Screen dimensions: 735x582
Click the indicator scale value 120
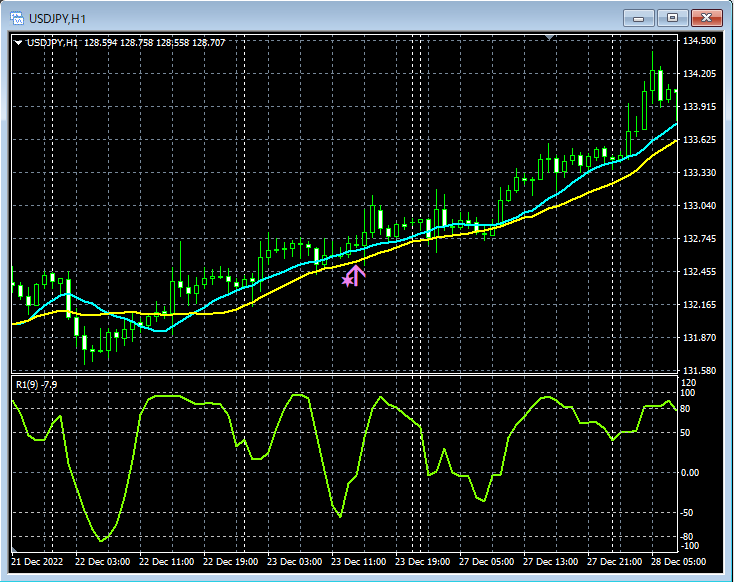tap(688, 383)
